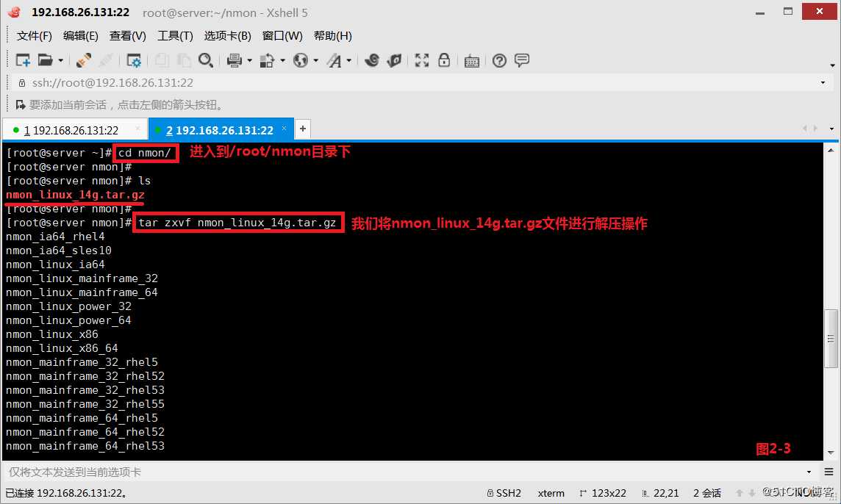Click the SSH2 status bar entry
The width and height of the screenshot is (841, 504).
[504, 493]
